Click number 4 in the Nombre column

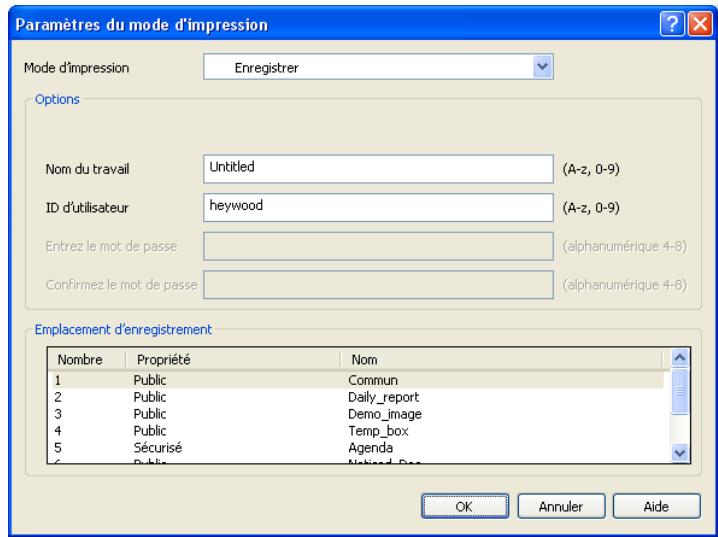pos(58,431)
